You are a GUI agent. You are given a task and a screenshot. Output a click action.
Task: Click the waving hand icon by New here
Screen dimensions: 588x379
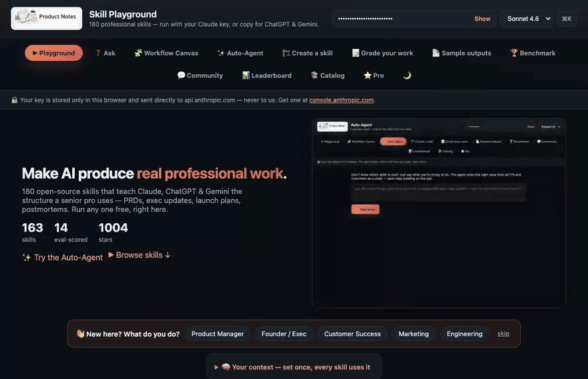pos(80,334)
